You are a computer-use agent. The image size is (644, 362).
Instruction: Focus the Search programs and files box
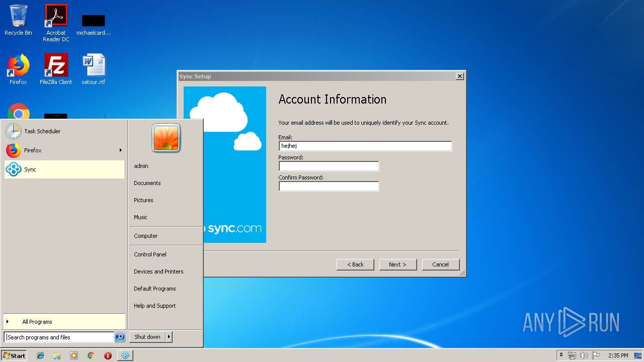[x=59, y=337]
